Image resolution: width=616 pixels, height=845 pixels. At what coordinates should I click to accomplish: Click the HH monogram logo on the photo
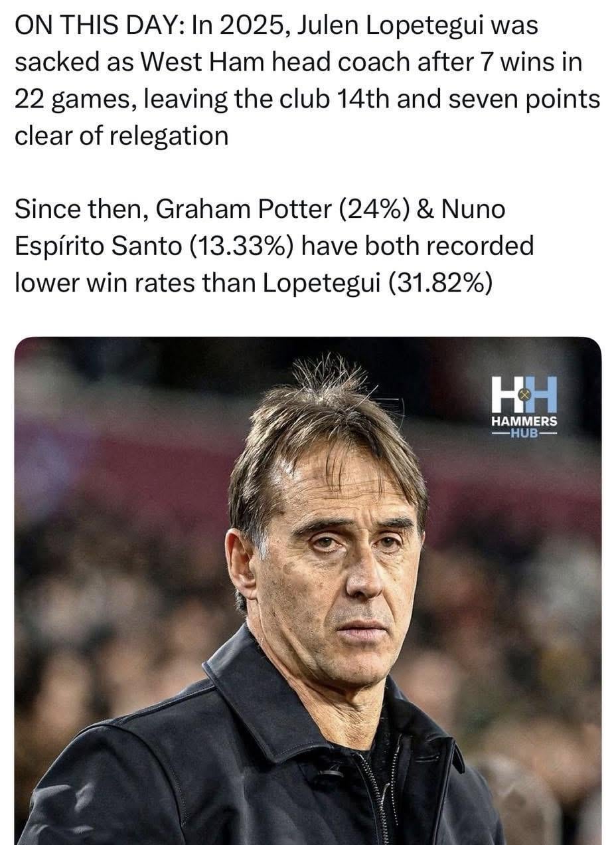(x=524, y=395)
